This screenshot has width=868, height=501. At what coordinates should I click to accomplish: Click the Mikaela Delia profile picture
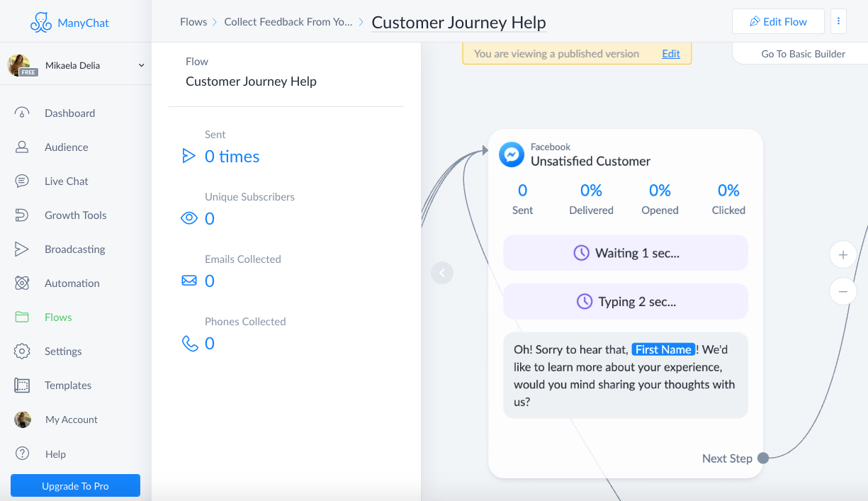pos(18,65)
